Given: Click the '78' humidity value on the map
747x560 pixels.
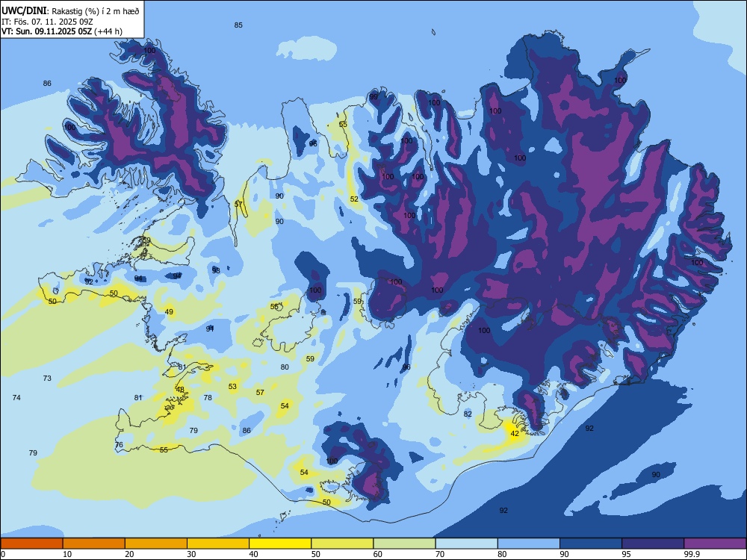Looking at the screenshot, I should pyautogui.click(x=208, y=398).
